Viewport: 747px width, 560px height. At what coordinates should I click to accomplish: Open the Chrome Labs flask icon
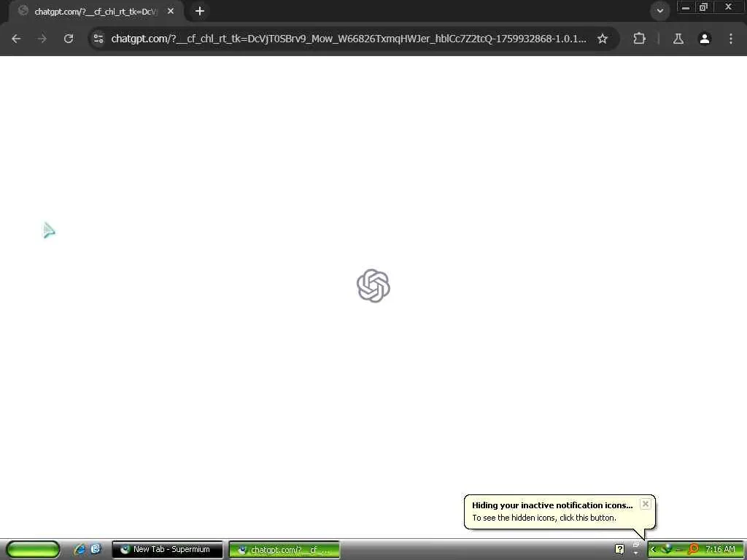pos(678,39)
